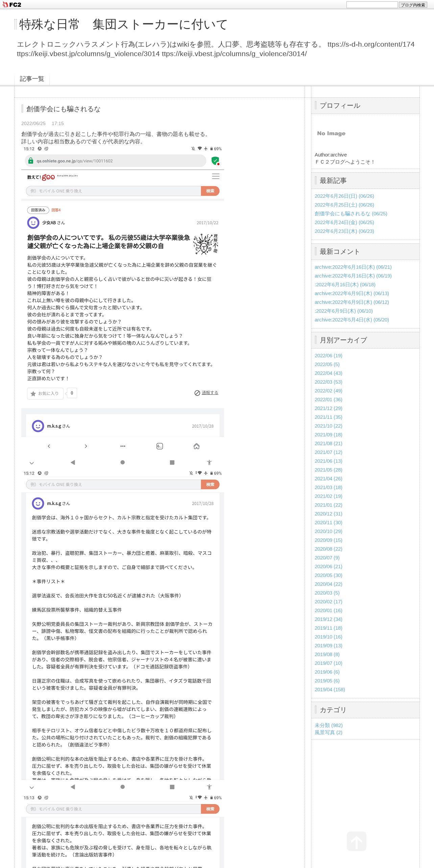Screen dimensions: 434x868
Task: Open the 未分類 (982) category
Action: [x=329, y=725]
